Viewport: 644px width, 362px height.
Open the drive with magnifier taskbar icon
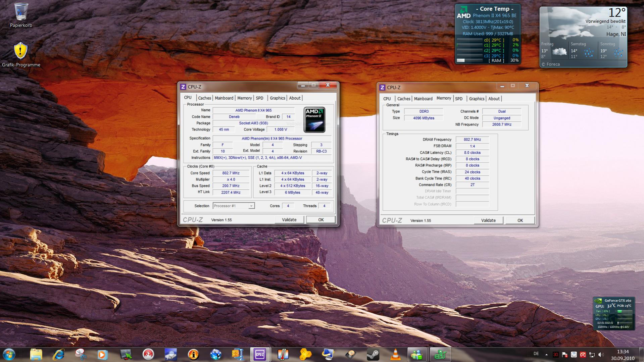coord(170,355)
